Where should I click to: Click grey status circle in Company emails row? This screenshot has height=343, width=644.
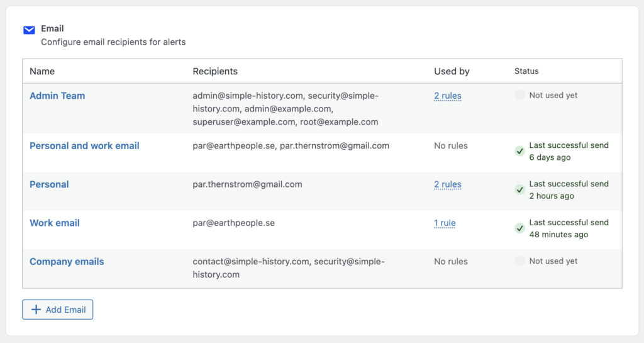(519, 261)
